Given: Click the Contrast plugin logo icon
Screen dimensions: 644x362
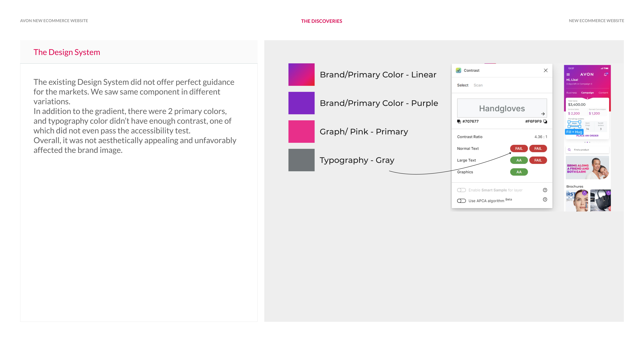Looking at the screenshot, I should pyautogui.click(x=459, y=71).
